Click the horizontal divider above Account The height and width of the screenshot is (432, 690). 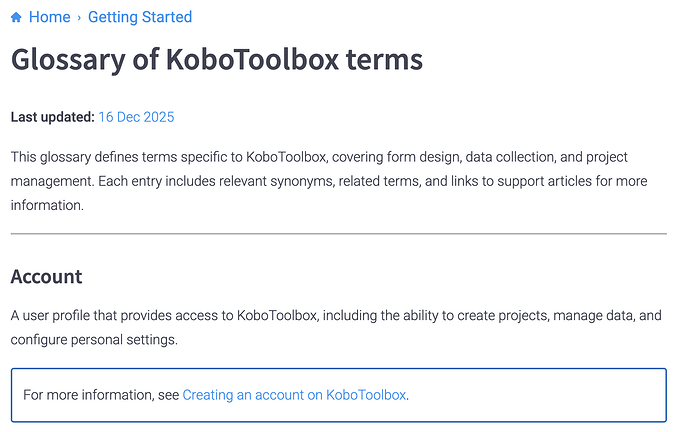(338, 234)
